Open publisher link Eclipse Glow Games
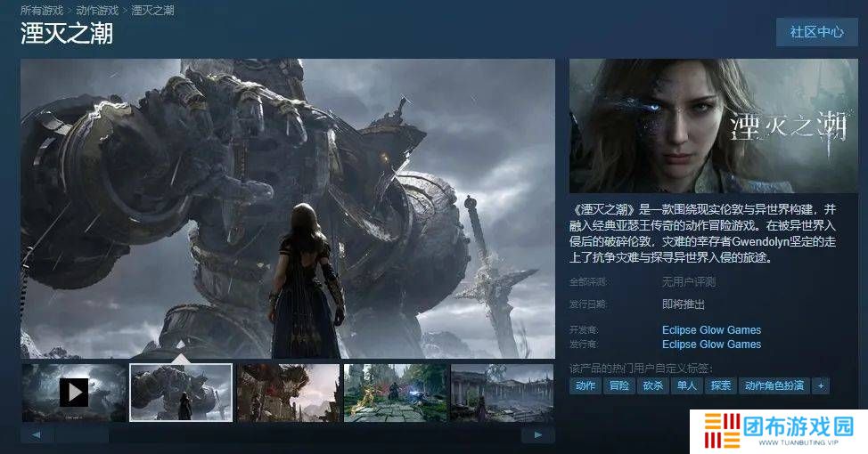This screenshot has width=868, height=454. point(711,345)
